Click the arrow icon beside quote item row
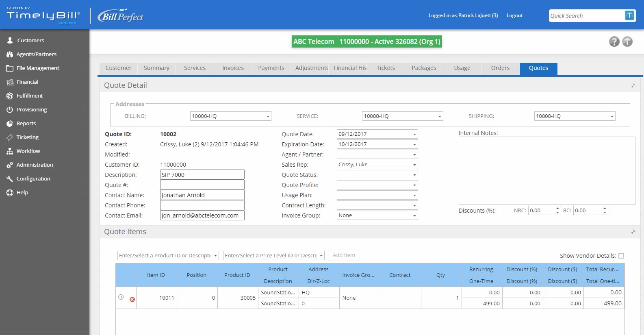 click(x=121, y=297)
